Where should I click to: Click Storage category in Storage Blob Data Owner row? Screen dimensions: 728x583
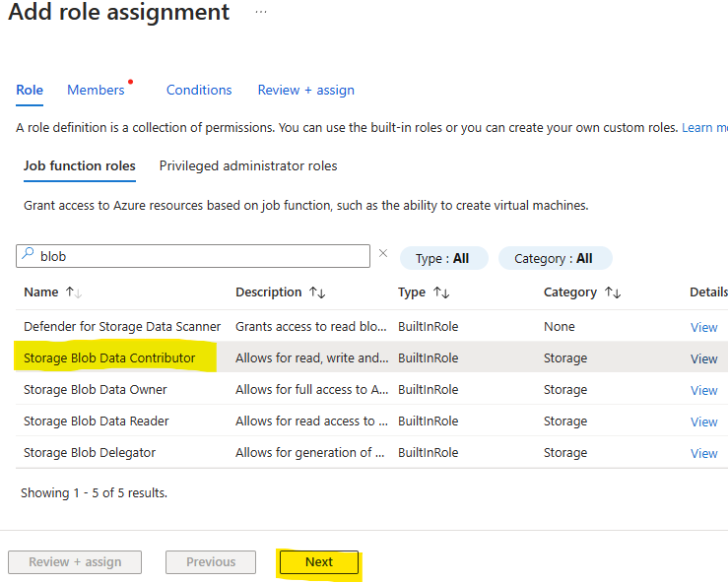click(565, 390)
